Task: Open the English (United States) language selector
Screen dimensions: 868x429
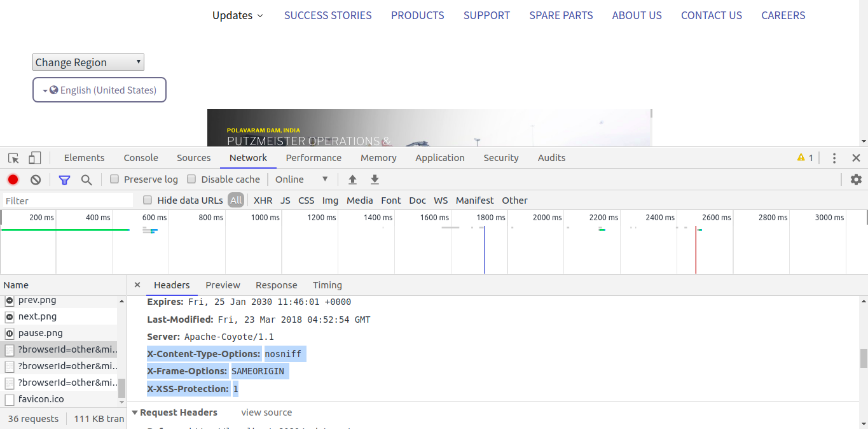Action: (99, 90)
